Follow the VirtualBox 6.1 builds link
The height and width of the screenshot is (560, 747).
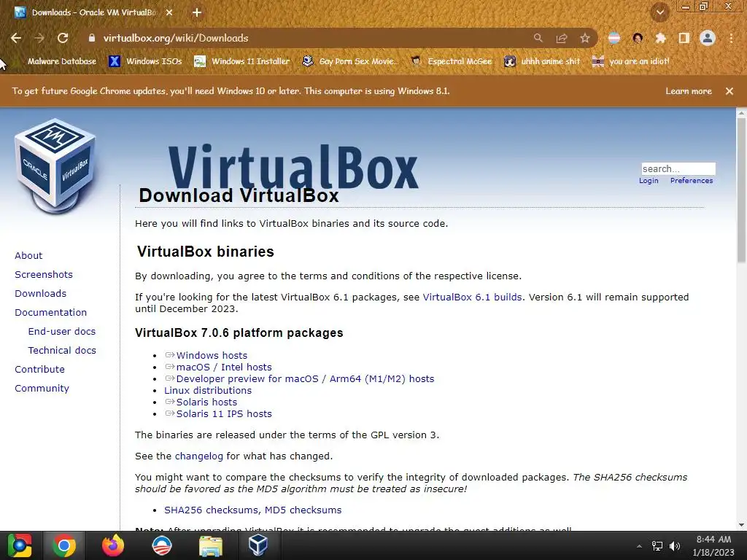point(472,297)
